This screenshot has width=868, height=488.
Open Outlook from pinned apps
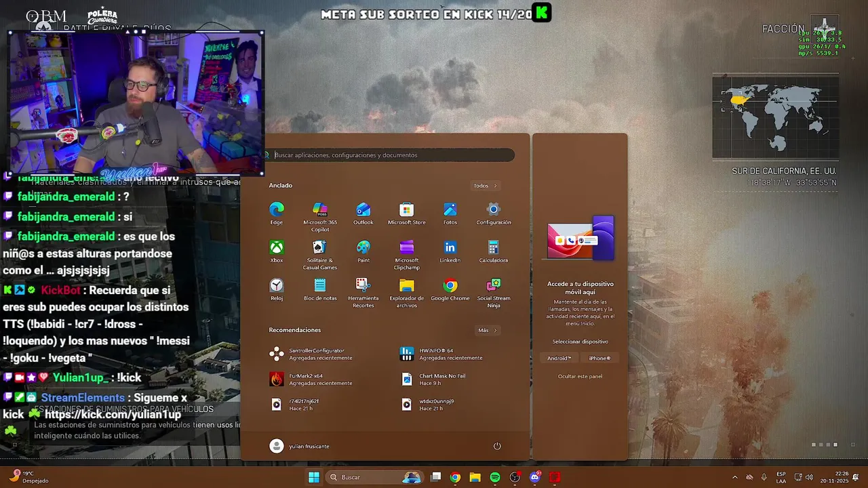click(x=363, y=213)
